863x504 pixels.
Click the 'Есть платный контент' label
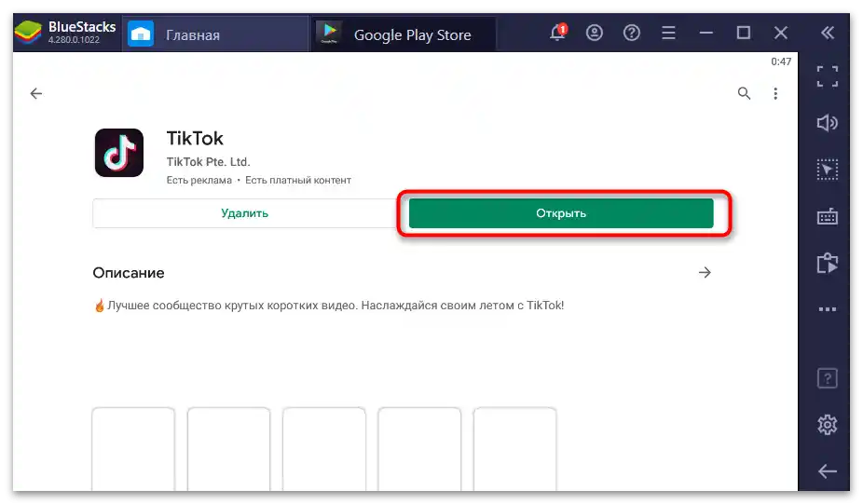pyautogui.click(x=297, y=180)
